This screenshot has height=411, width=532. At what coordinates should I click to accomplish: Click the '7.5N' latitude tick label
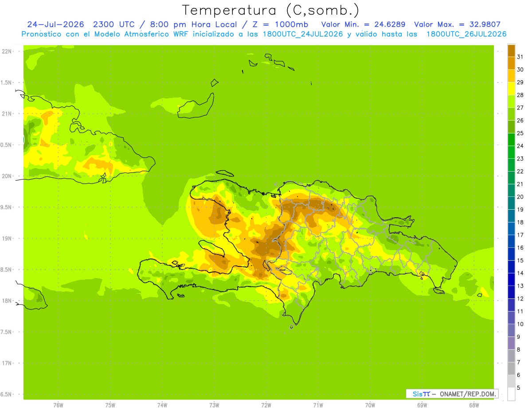pos(7,332)
